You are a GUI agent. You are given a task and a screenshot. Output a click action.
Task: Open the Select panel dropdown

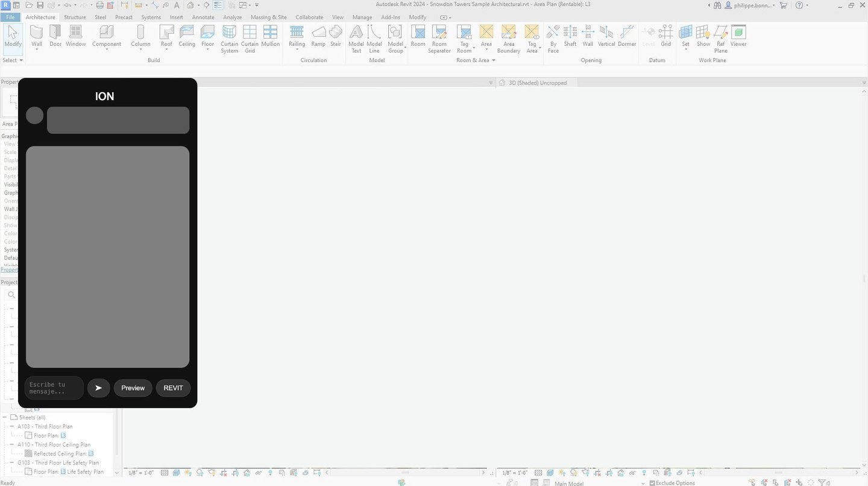tap(13, 60)
